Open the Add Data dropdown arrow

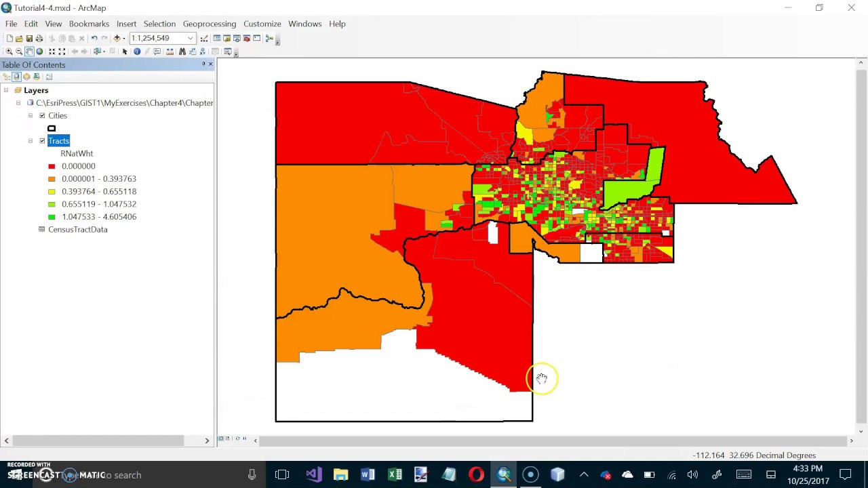123,39
